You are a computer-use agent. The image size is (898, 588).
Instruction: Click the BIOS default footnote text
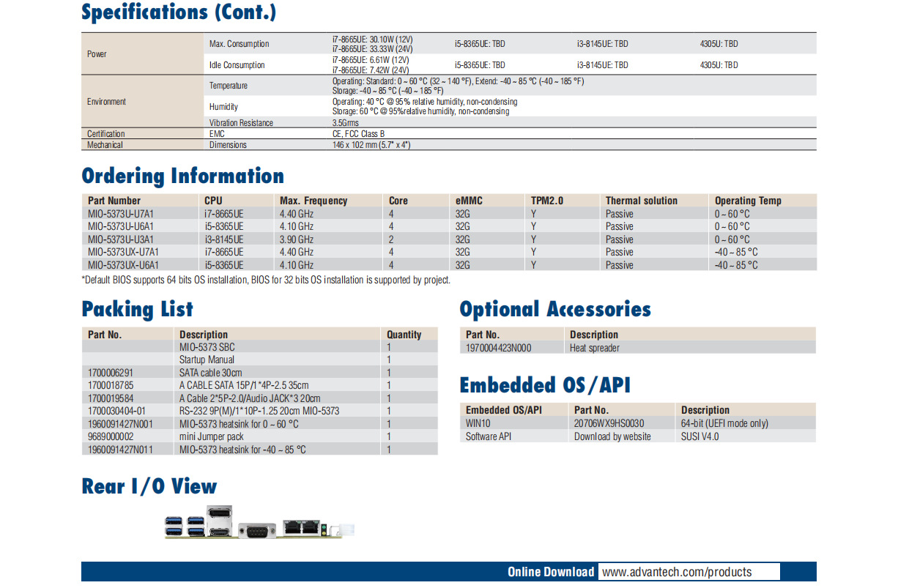[266, 280]
